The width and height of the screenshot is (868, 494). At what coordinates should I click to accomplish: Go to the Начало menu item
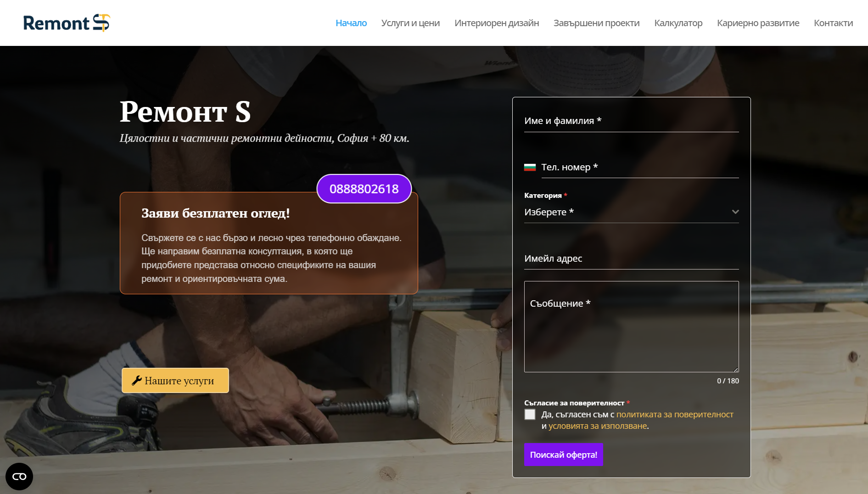pyautogui.click(x=351, y=23)
